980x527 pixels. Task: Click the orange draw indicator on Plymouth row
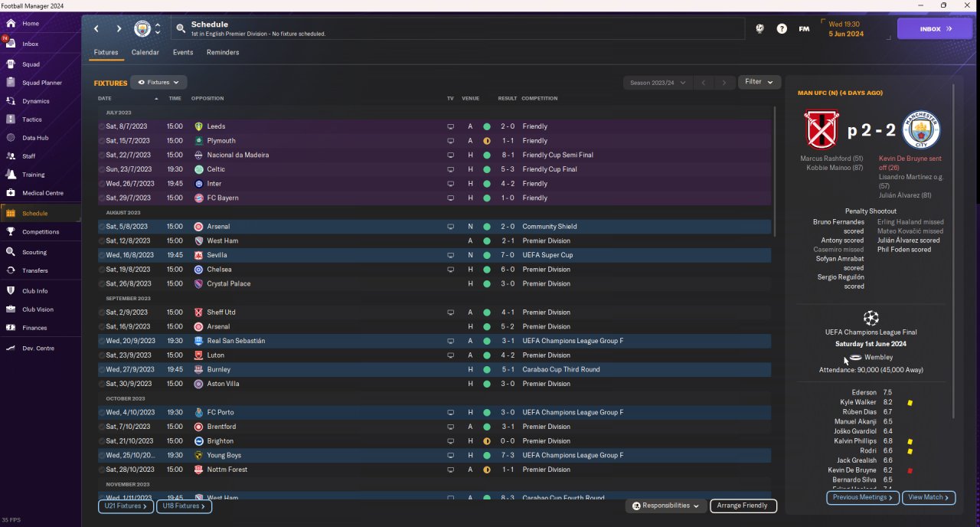pos(486,141)
